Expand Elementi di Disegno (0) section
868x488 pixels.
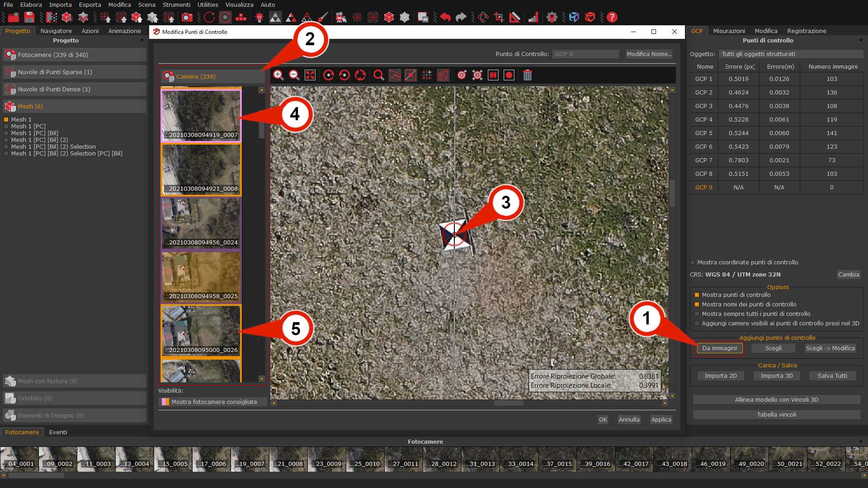[75, 415]
